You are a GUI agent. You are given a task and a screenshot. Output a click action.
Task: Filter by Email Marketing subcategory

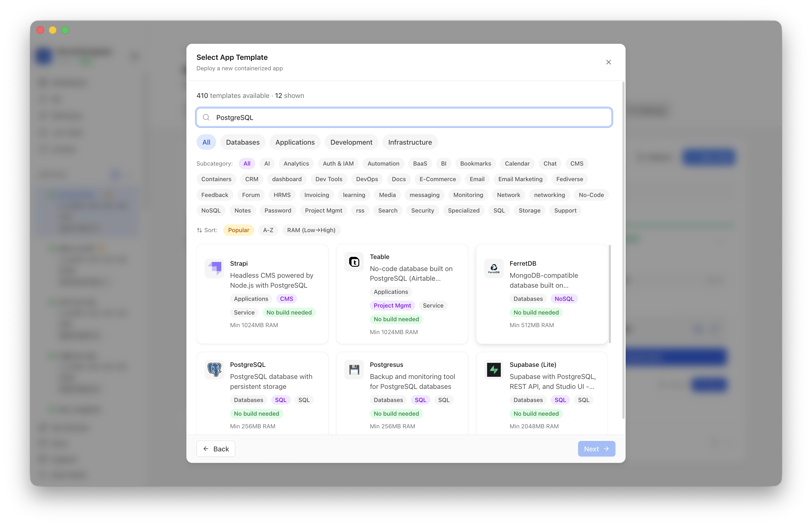520,179
